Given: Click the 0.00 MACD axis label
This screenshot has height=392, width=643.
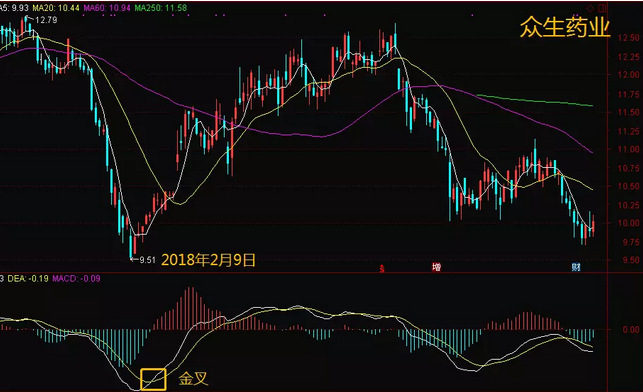Looking at the screenshot, I should [631, 329].
